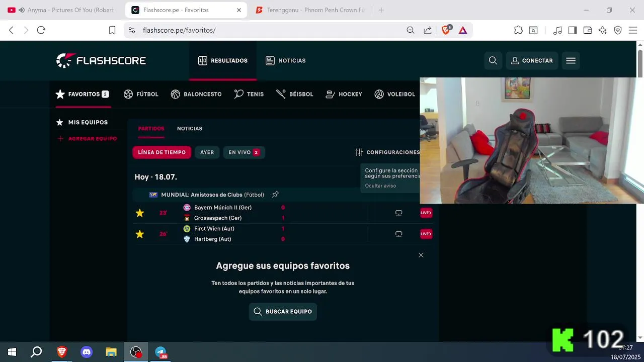Open the Windows Start menu
Image resolution: width=644 pixels, height=362 pixels.
[x=12, y=352]
